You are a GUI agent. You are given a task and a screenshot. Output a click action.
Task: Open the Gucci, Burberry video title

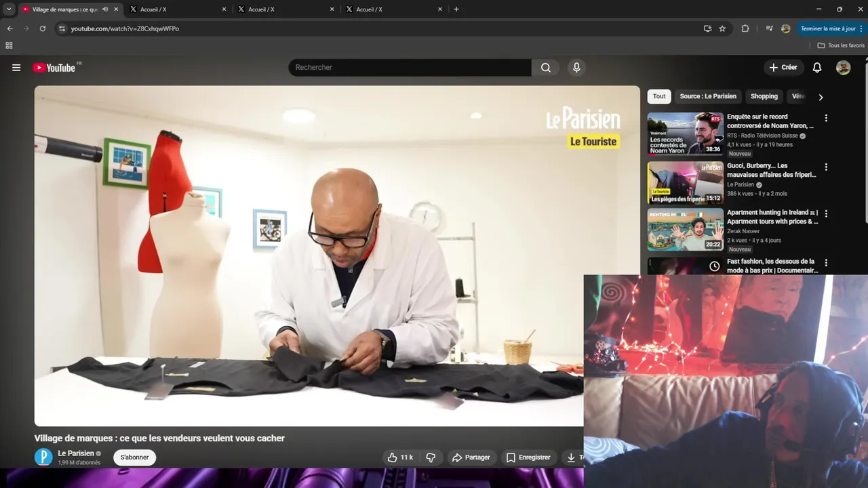(x=771, y=170)
